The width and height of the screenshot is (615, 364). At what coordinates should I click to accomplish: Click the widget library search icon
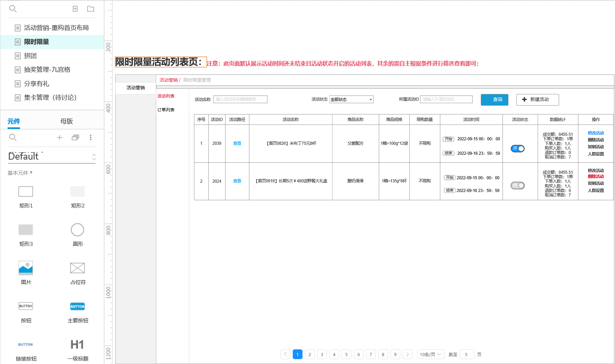click(13, 138)
